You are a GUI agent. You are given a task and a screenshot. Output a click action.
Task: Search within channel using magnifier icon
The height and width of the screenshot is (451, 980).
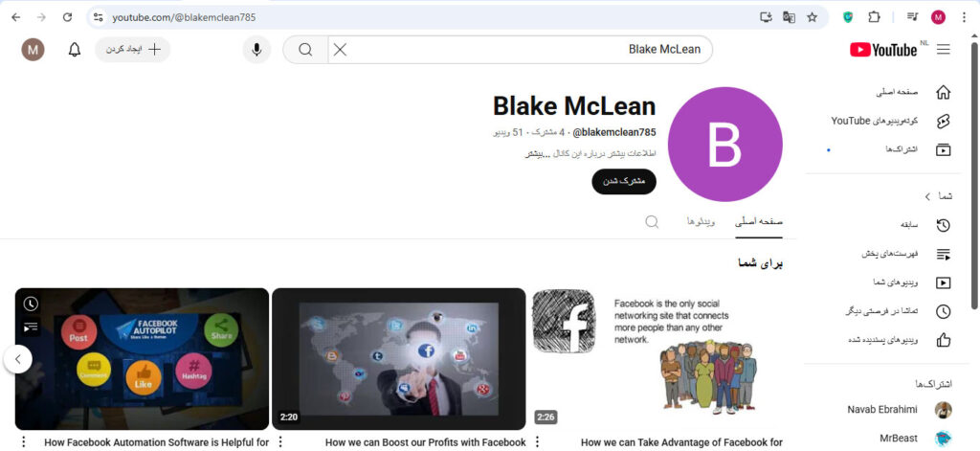coord(652,222)
